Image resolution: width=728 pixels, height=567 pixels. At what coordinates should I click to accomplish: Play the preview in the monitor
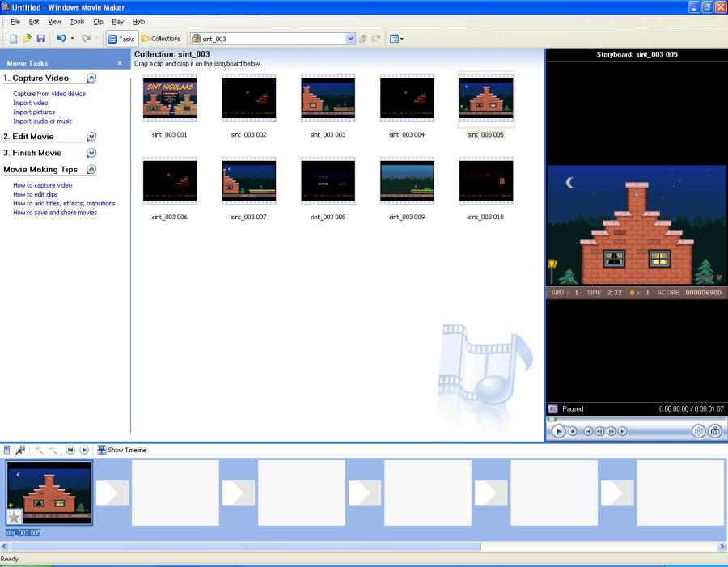558,431
